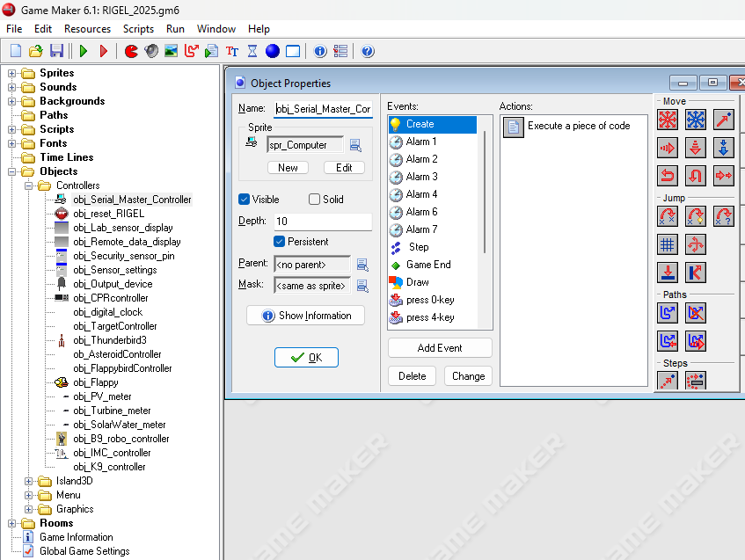
Task: Click the Save file floppy disk icon
Action: pos(56,51)
